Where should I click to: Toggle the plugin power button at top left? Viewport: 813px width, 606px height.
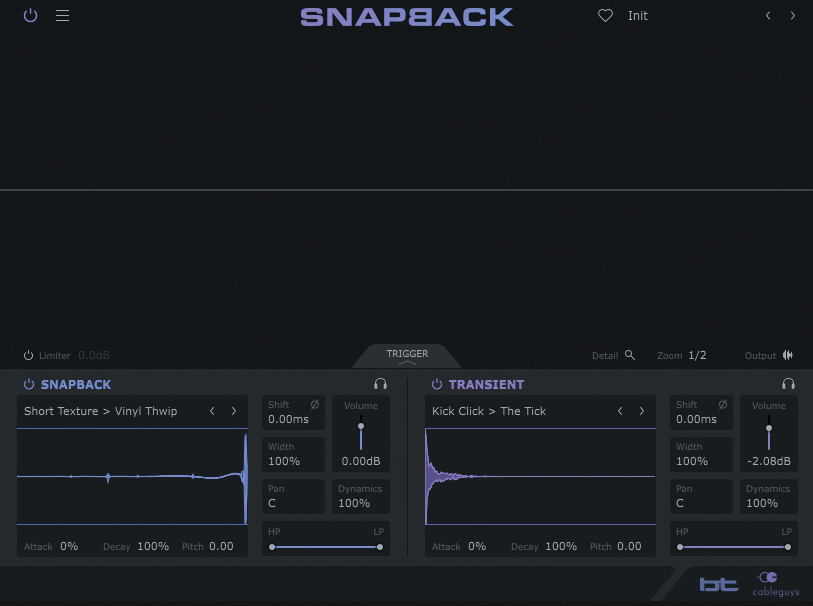tap(31, 16)
